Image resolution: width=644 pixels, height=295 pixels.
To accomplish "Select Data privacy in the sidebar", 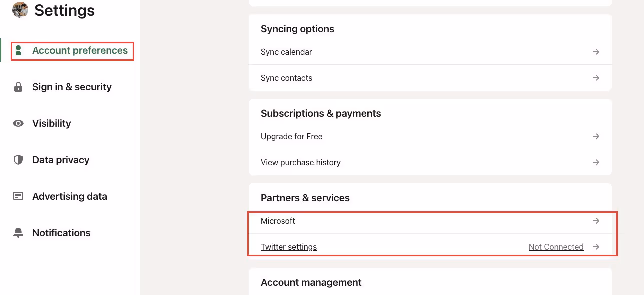I will (60, 160).
